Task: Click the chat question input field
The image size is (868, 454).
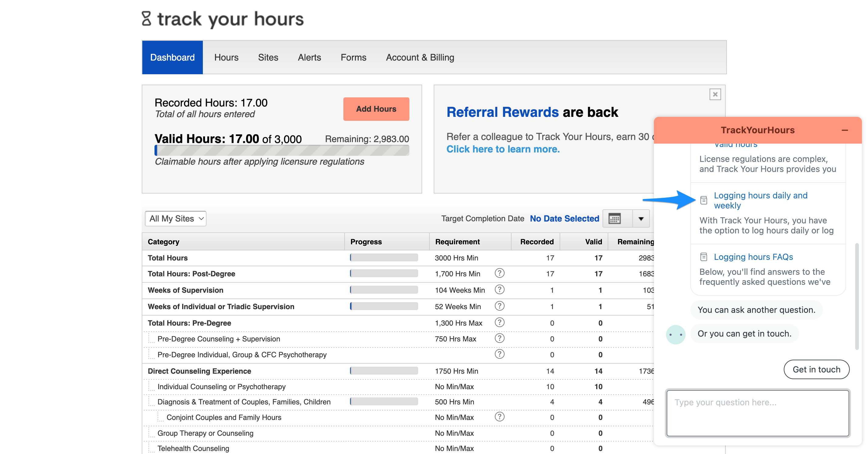Action: coord(758,413)
